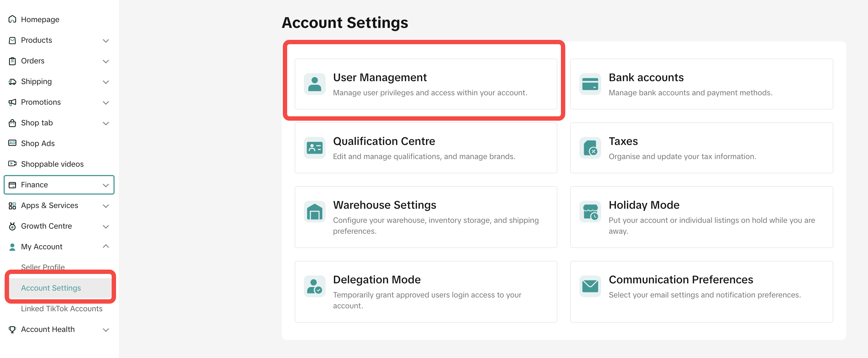Open Shop Ads from the sidebar
Image resolution: width=868 pixels, height=358 pixels.
(38, 143)
